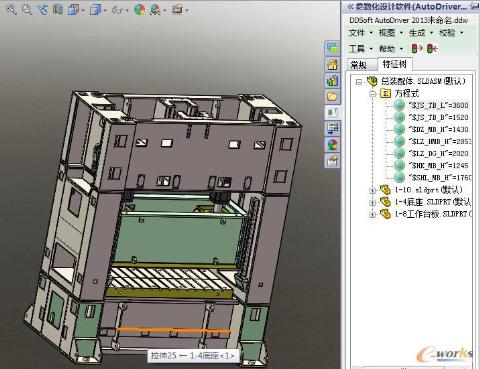The image size is (480, 369).
Task: Open the 文件 menu
Action: tap(360, 33)
